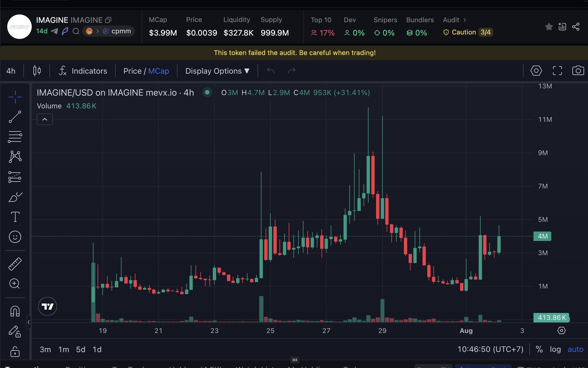588x368 pixels.
Task: Open the chart stats icon beside star
Action: (x=562, y=27)
